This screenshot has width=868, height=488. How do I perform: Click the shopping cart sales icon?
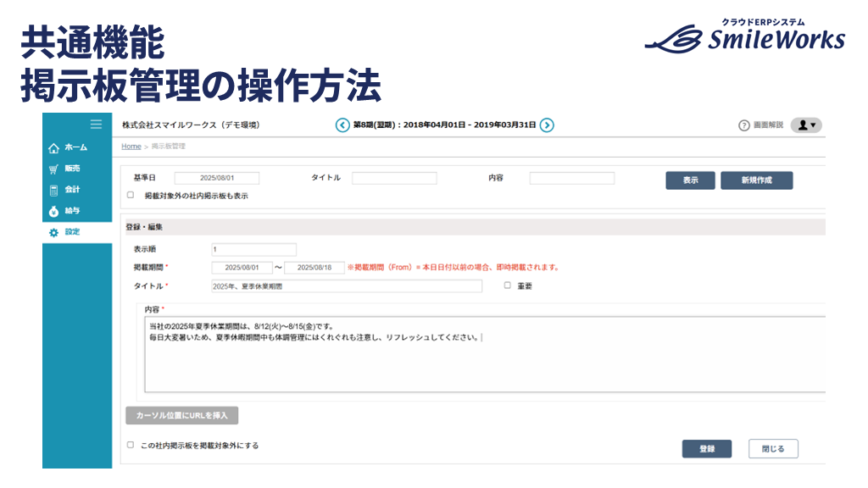53,169
